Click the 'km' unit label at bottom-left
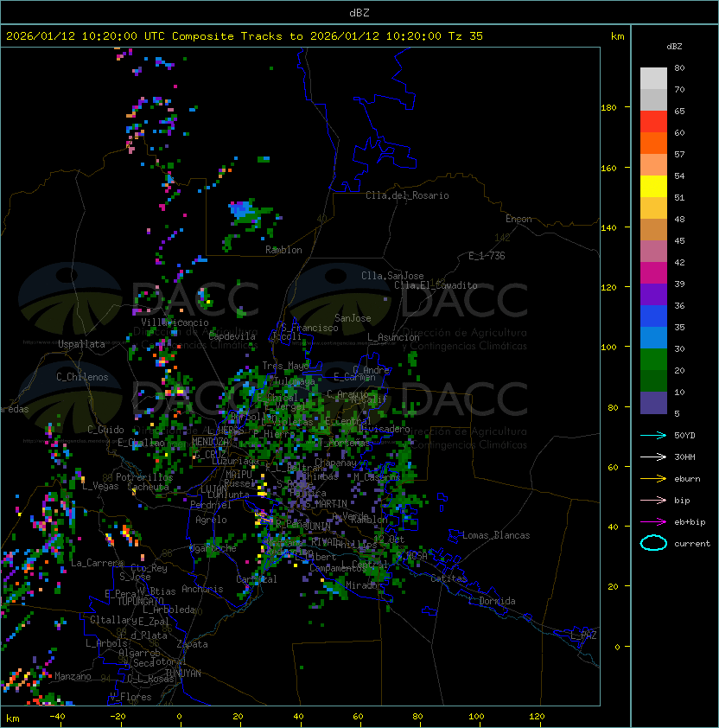Screen dimensions: 719x728 (x=13, y=718)
